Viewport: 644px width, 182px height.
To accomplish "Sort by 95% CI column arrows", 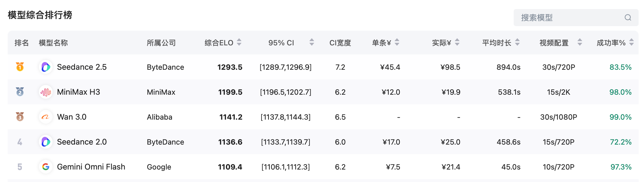I will click(x=312, y=42).
